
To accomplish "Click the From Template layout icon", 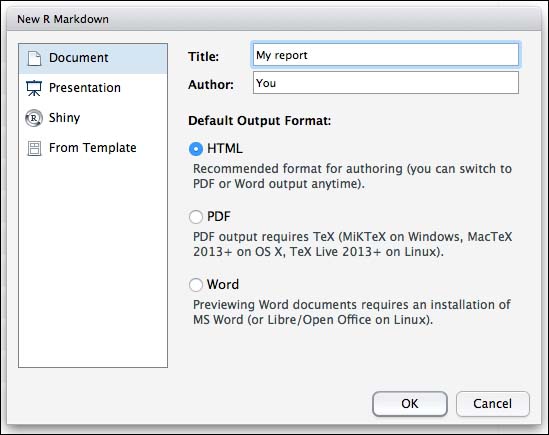I will click(x=34, y=149).
